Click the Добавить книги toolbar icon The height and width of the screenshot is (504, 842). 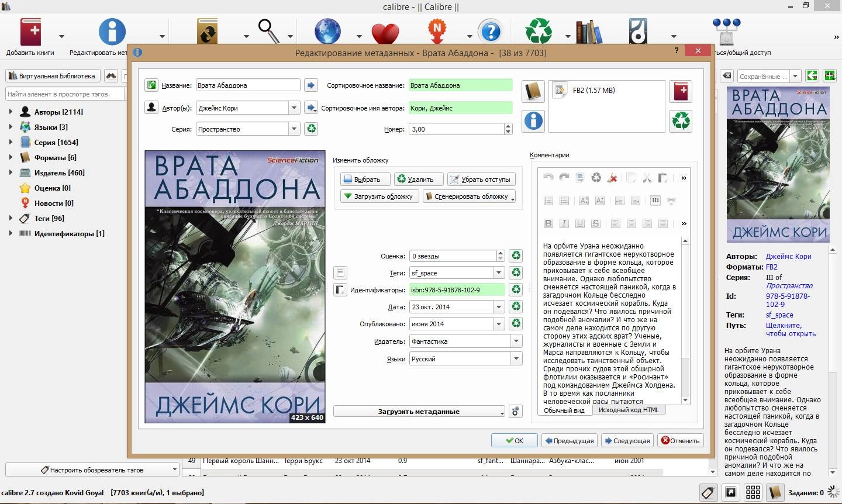(x=30, y=31)
